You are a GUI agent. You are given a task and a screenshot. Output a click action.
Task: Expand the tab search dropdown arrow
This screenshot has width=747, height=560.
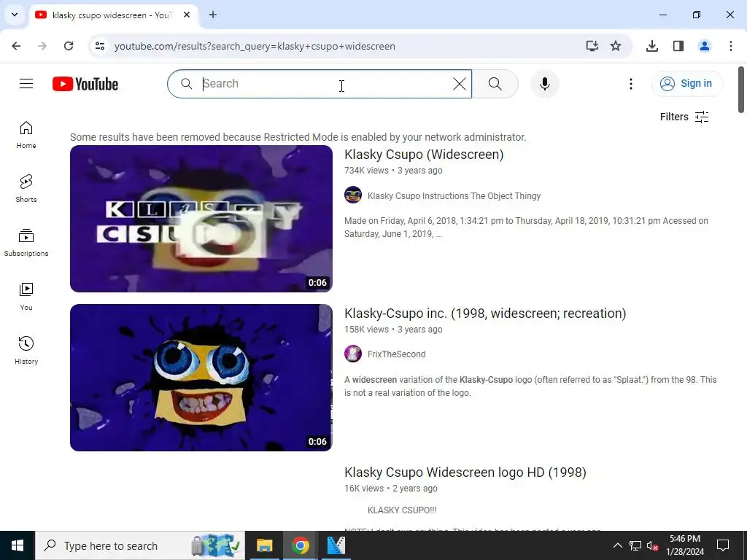pos(15,15)
